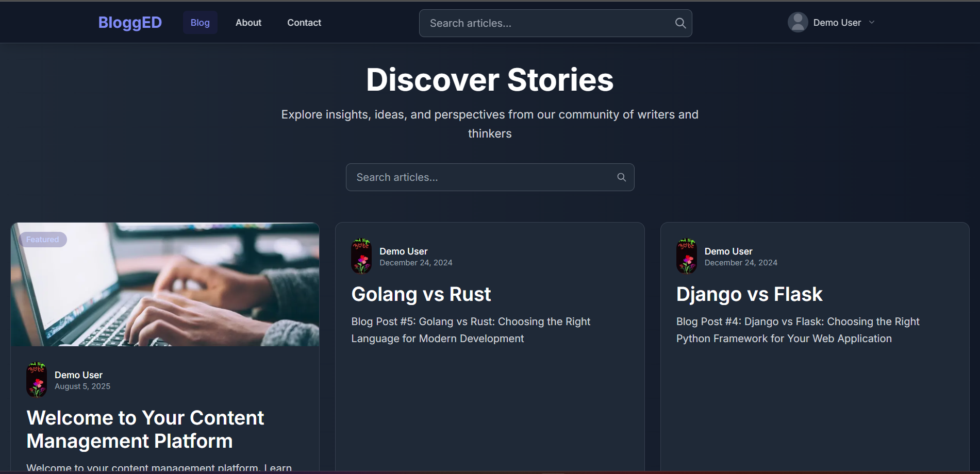Viewport: 980px width, 474px height.
Task: Click the user silhouette avatar in the header
Action: [798, 22]
